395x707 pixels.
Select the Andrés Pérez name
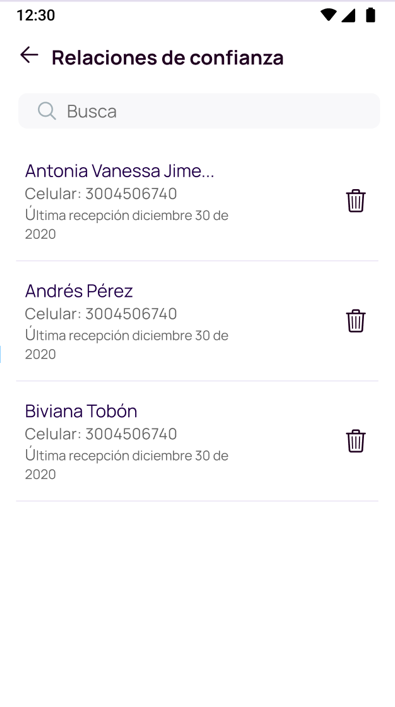[x=79, y=291]
